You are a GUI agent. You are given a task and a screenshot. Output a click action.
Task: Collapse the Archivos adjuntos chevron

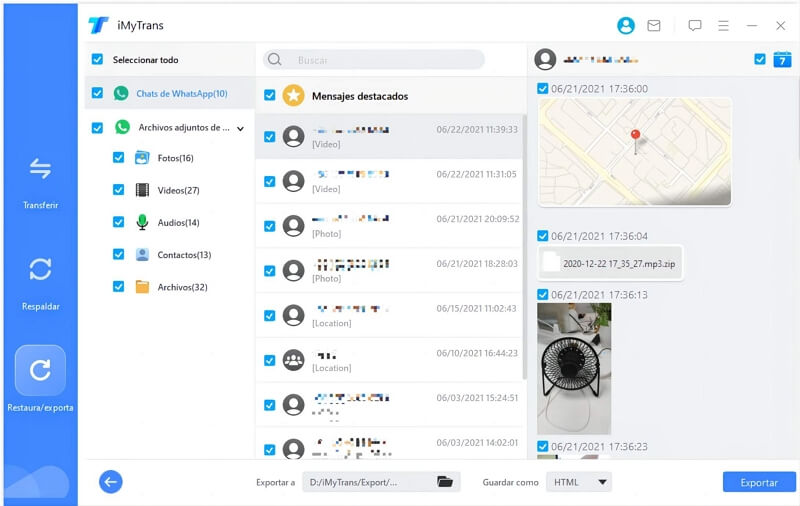[240, 129]
